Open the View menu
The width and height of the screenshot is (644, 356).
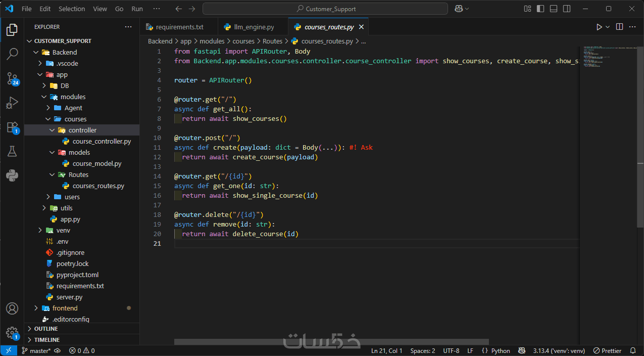click(100, 9)
